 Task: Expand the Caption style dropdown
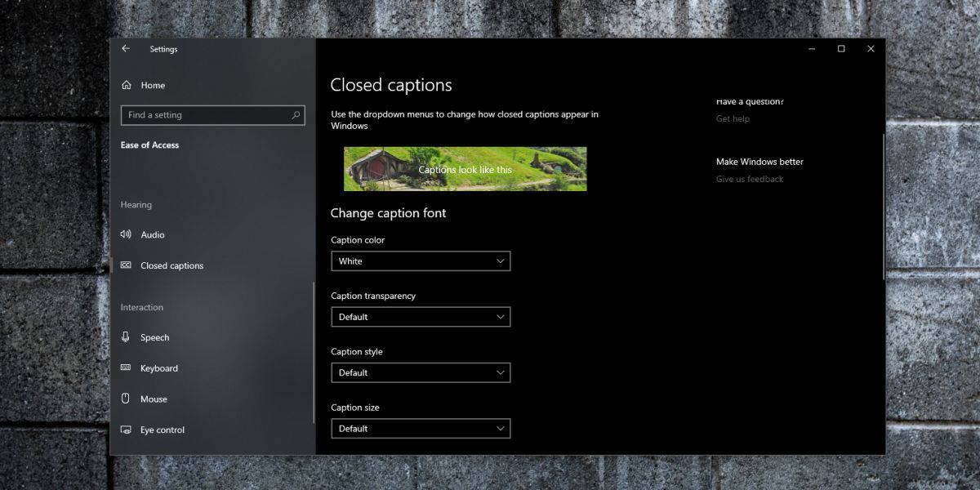(x=421, y=372)
